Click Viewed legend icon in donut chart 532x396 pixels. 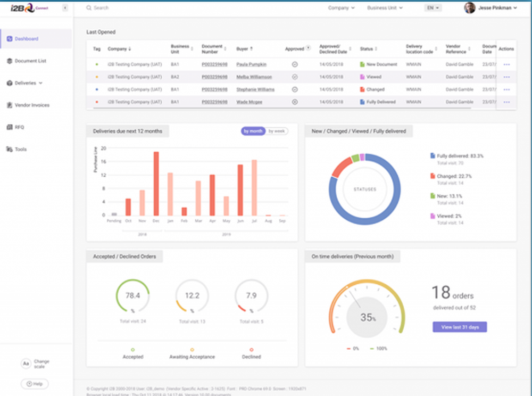point(433,216)
